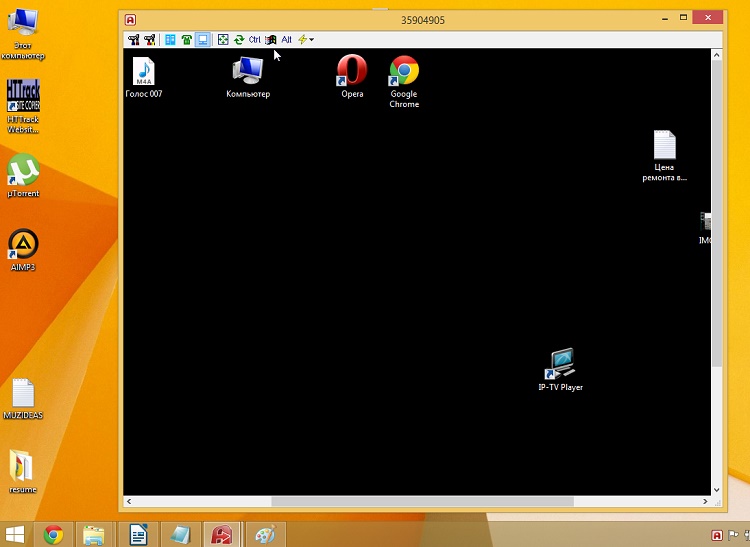Image resolution: width=750 pixels, height=547 pixels.
Task: Select Этот компьютер icon on local desktop
Action: point(23,34)
